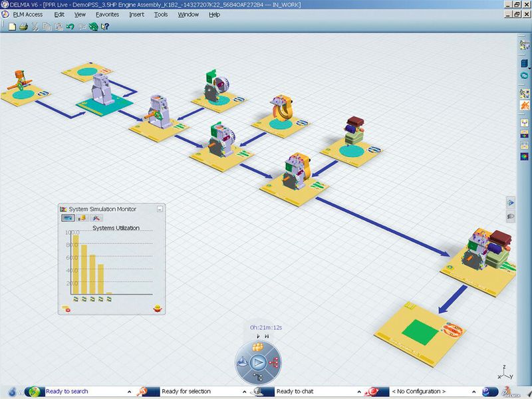Click the step-forward button under simulation time

click(267, 336)
